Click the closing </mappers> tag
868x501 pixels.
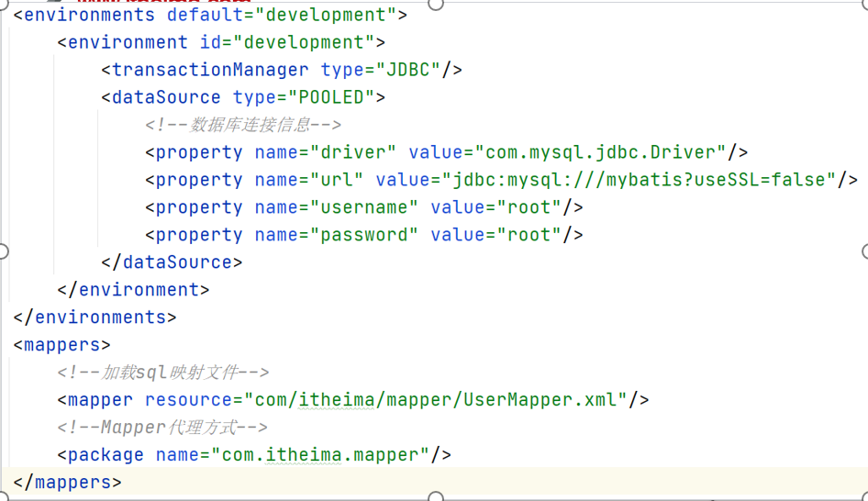point(68,483)
